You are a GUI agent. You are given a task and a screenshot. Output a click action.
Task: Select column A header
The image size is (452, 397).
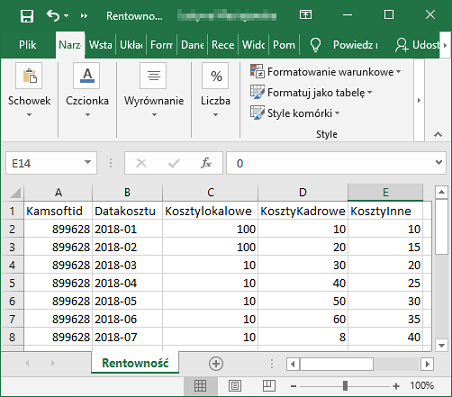tap(58, 192)
